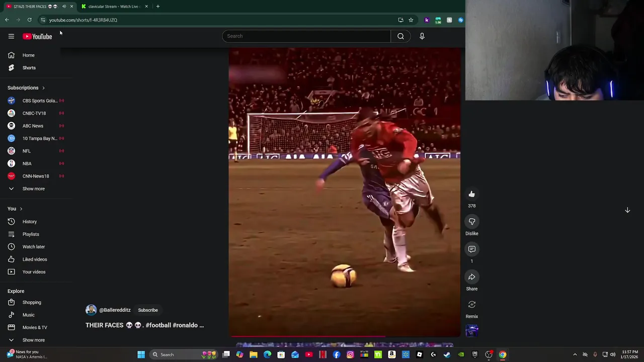Mute the THEIR FACES tab audio

[x=64, y=7]
